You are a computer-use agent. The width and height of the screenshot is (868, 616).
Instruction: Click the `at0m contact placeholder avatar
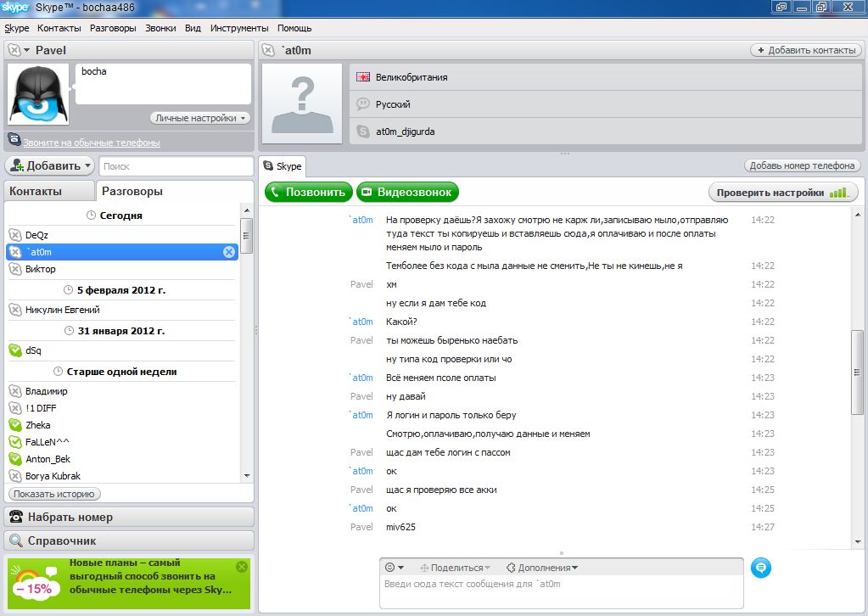coord(302,104)
